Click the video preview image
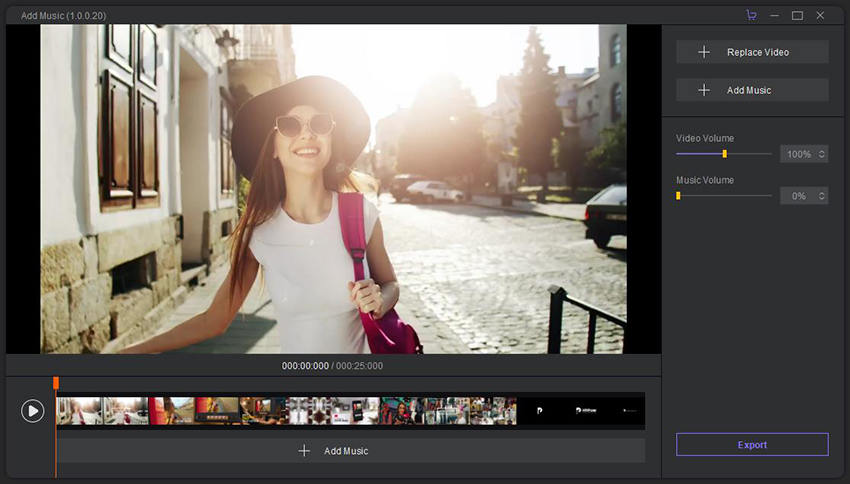 (x=333, y=189)
